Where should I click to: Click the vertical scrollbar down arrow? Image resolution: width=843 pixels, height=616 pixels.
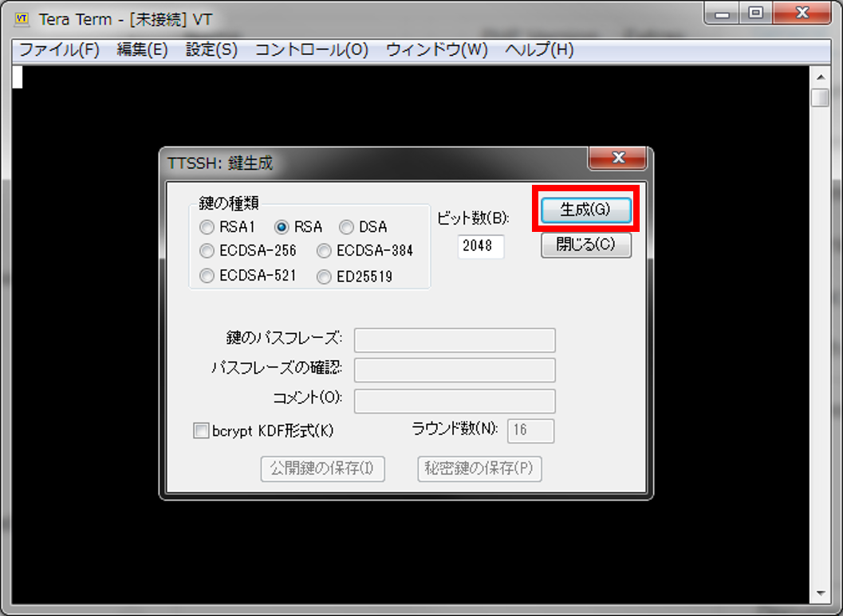[x=819, y=594]
